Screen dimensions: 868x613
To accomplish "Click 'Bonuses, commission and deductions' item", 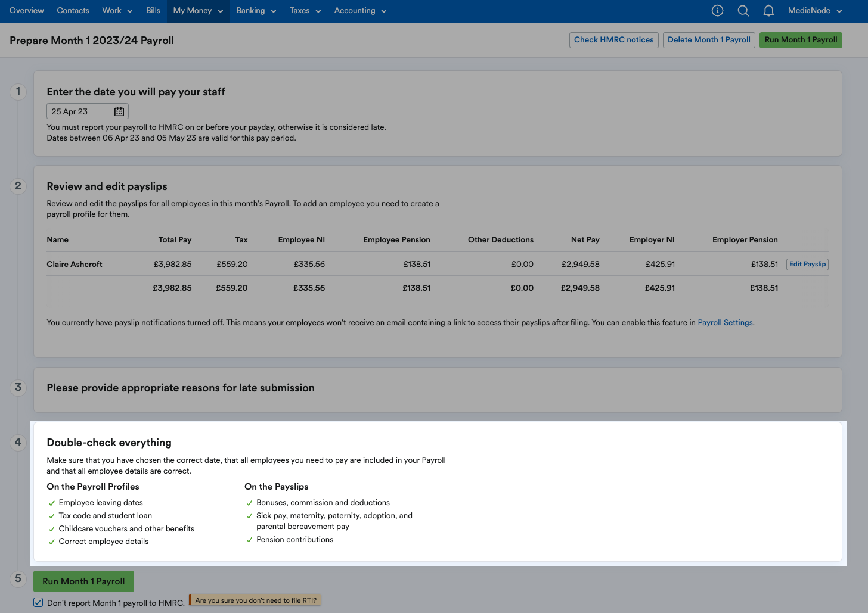I will 323,503.
